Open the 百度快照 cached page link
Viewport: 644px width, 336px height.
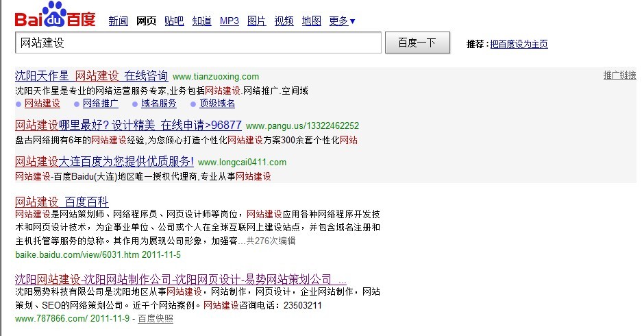(155, 319)
